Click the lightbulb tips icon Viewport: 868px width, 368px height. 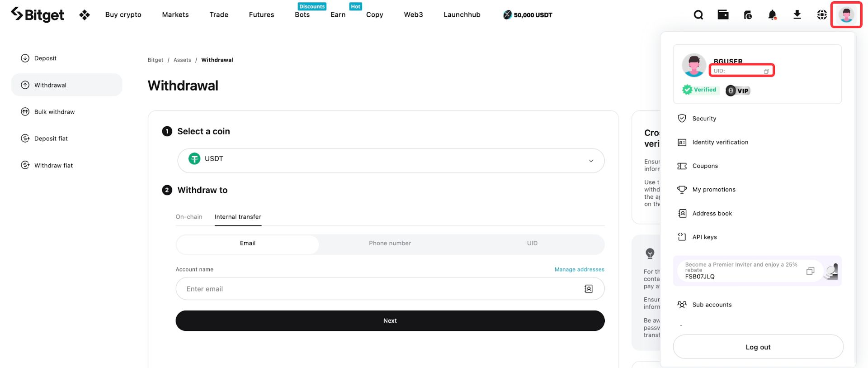650,253
